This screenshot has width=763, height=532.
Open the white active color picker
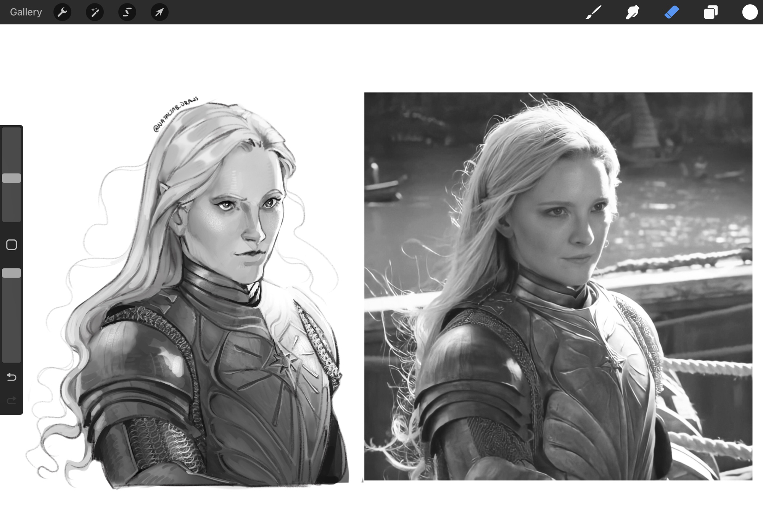coord(750,12)
